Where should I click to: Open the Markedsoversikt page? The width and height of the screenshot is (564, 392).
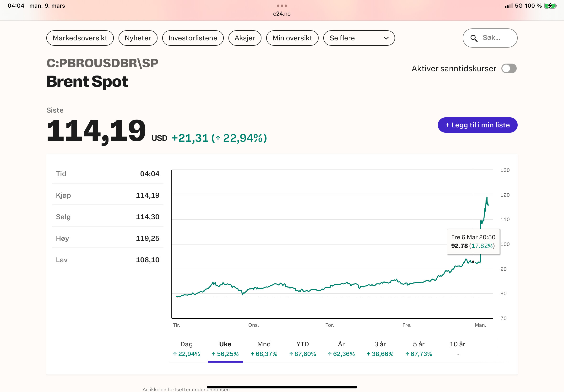(x=80, y=38)
